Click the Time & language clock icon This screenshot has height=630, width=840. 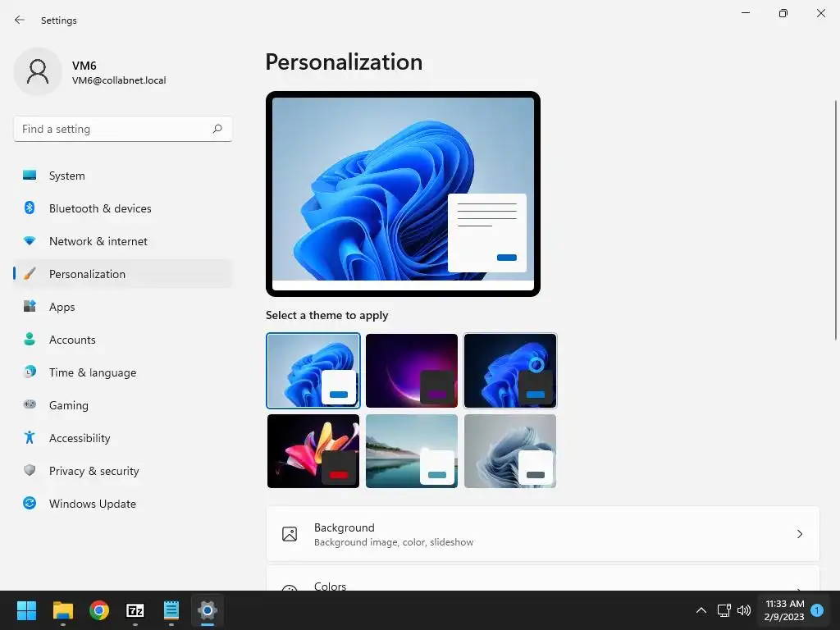tap(30, 372)
